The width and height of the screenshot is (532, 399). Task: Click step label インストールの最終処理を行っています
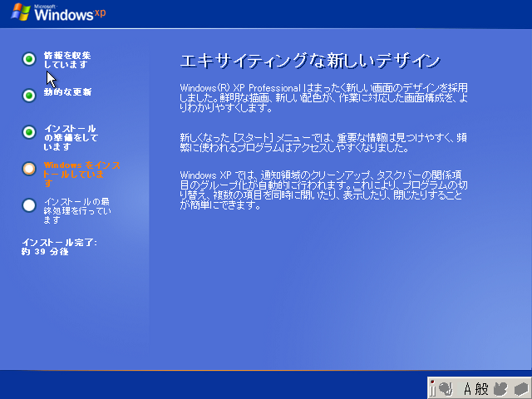point(77,210)
